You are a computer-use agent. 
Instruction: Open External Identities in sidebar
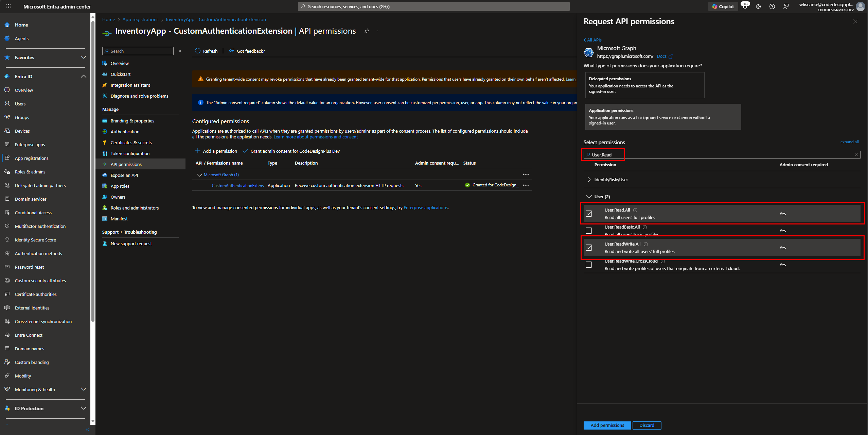tap(32, 308)
